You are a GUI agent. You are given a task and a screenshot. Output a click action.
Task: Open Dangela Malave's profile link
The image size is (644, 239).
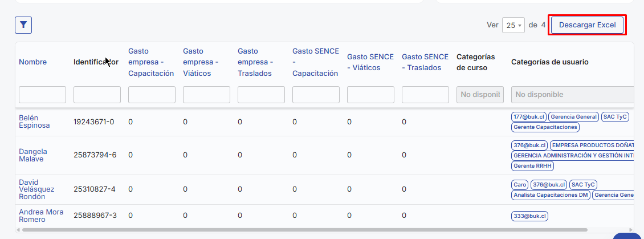(x=33, y=155)
